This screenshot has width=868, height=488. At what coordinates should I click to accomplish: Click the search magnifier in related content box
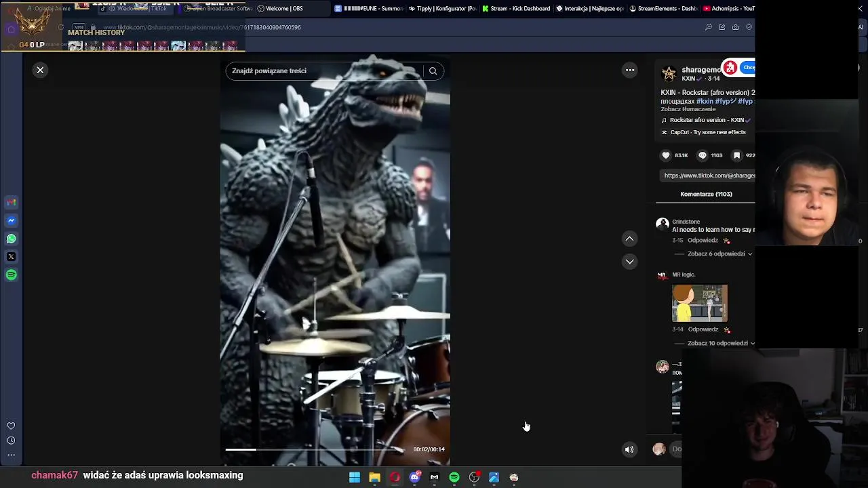[433, 71]
